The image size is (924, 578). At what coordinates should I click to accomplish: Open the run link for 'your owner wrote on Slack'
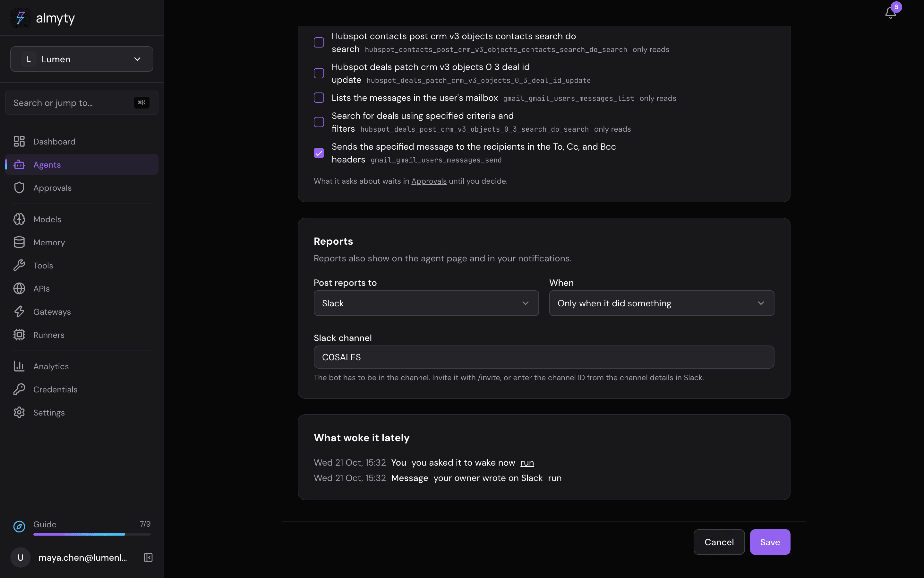[x=555, y=478]
